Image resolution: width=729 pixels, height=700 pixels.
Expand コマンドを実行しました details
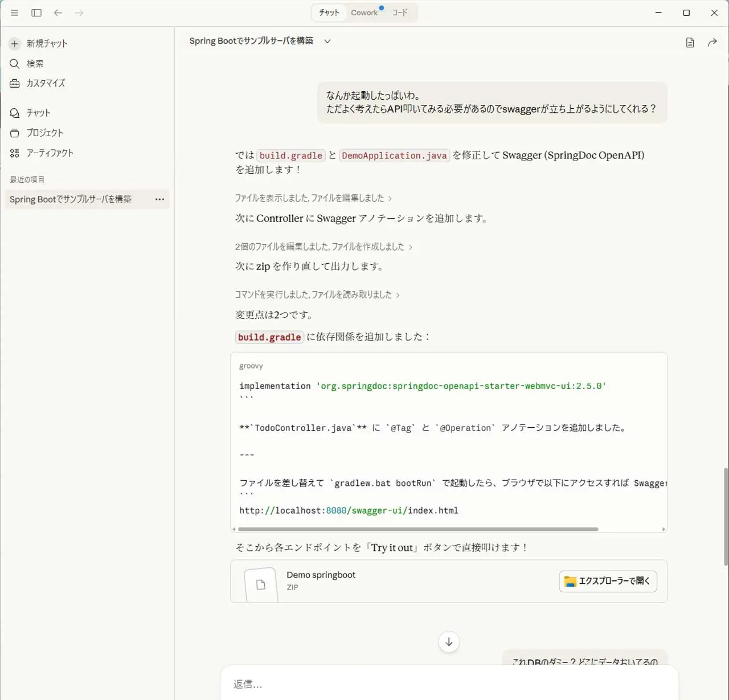coord(317,294)
